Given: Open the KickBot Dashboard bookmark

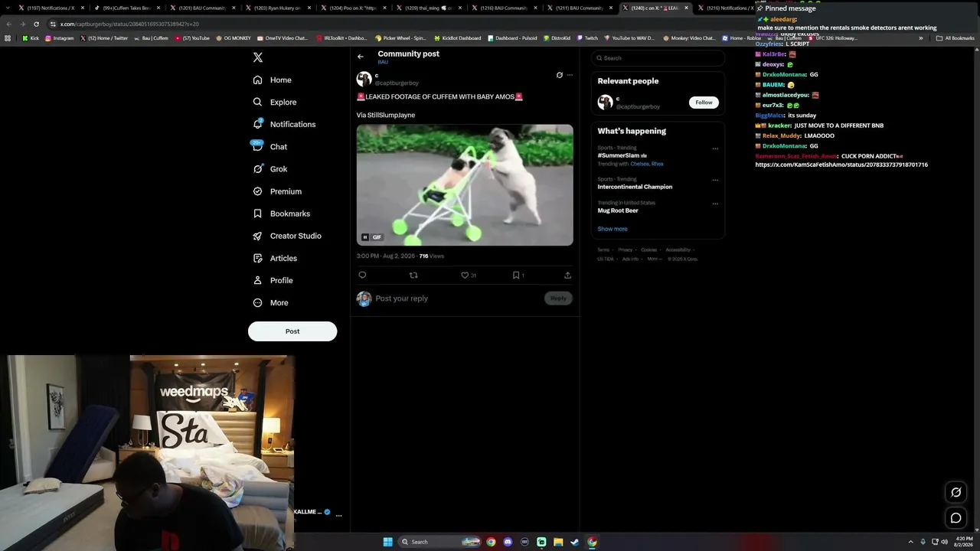Looking at the screenshot, I should (x=457, y=37).
